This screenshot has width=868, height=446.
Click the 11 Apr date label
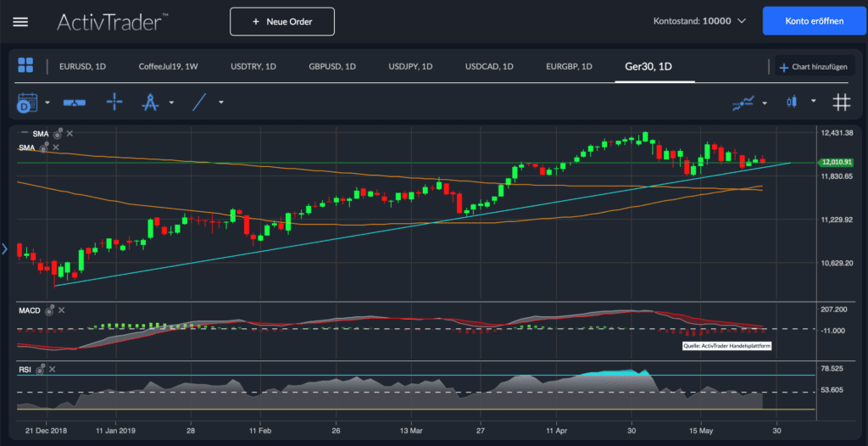556,430
